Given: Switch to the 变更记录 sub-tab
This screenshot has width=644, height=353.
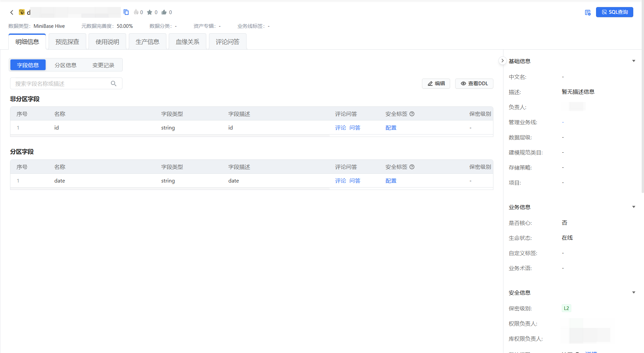Looking at the screenshot, I should click(x=103, y=65).
